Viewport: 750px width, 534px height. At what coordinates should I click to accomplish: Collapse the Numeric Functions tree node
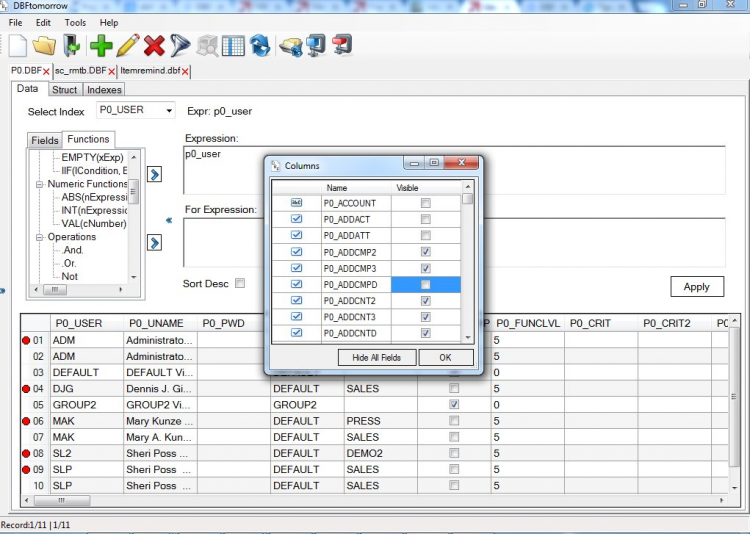tap(39, 184)
